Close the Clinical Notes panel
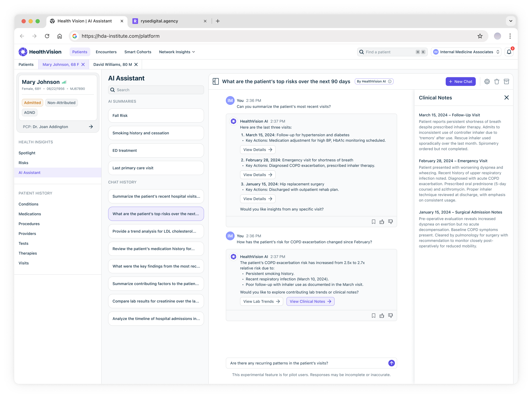This screenshot has height=398, width=532. 506,97
